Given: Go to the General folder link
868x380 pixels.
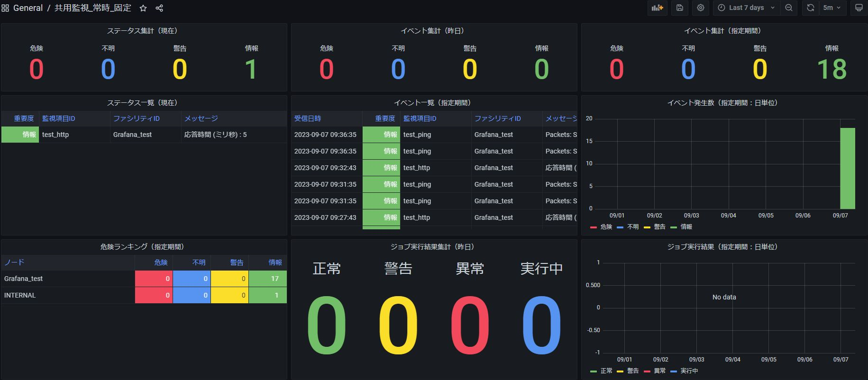Looking at the screenshot, I should click(28, 8).
